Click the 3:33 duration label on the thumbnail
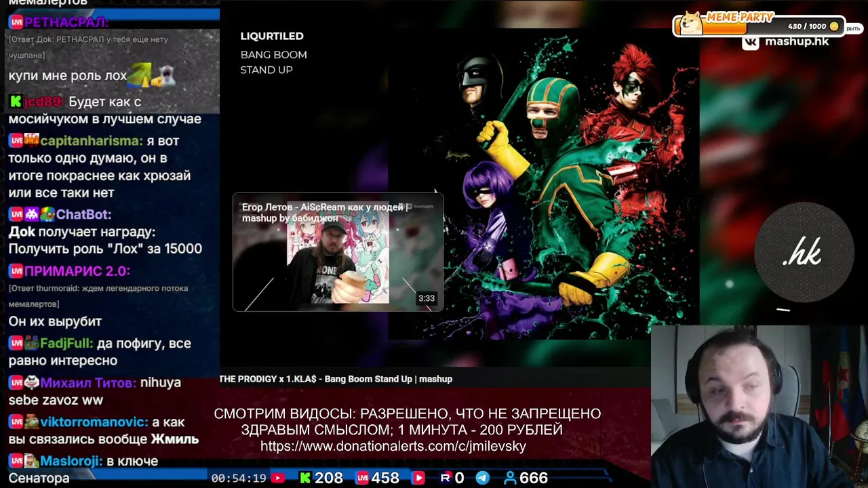 (x=426, y=298)
